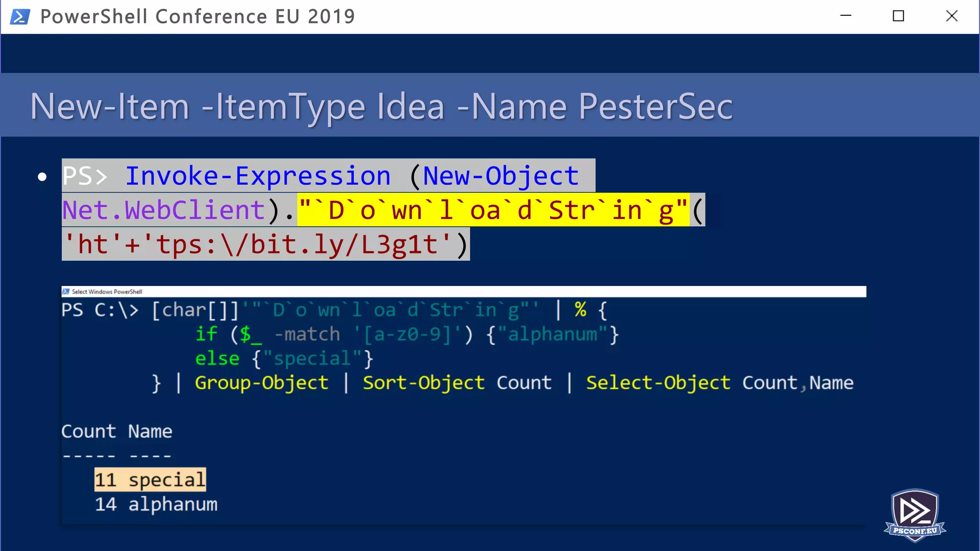Click the PSCONF.EU logo badge
Image resolution: width=980 pixels, height=551 pixels.
[915, 516]
